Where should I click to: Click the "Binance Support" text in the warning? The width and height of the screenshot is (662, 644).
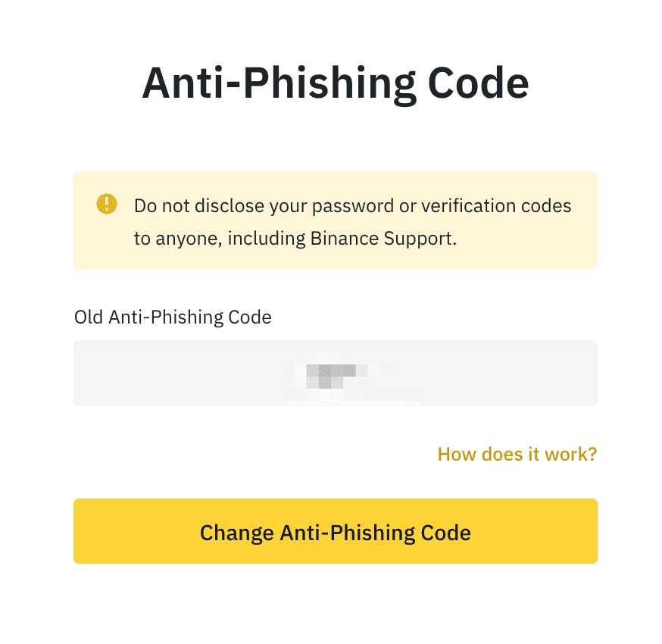pyautogui.click(x=382, y=239)
